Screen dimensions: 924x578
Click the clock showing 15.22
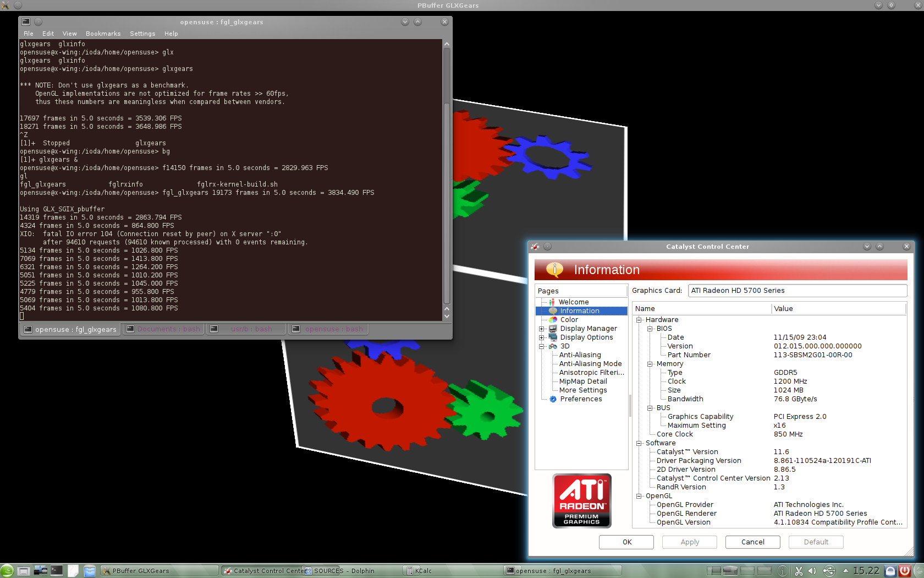[866, 571]
